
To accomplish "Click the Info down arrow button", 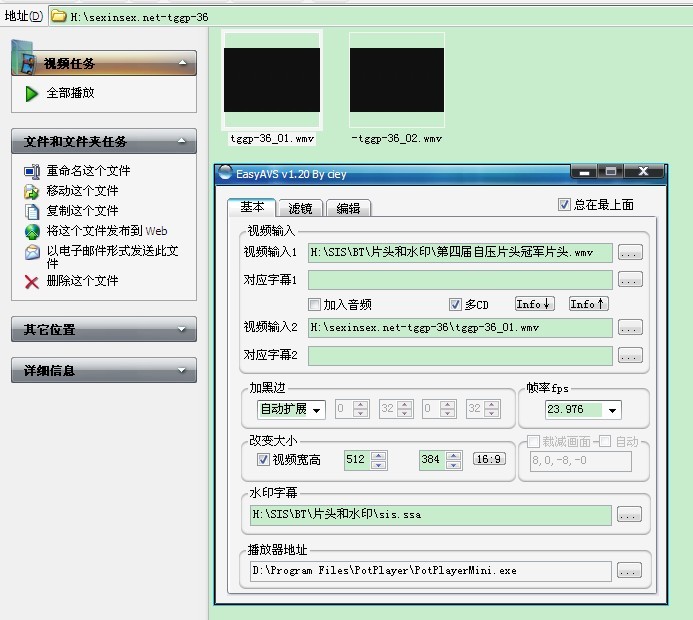I will coord(535,304).
